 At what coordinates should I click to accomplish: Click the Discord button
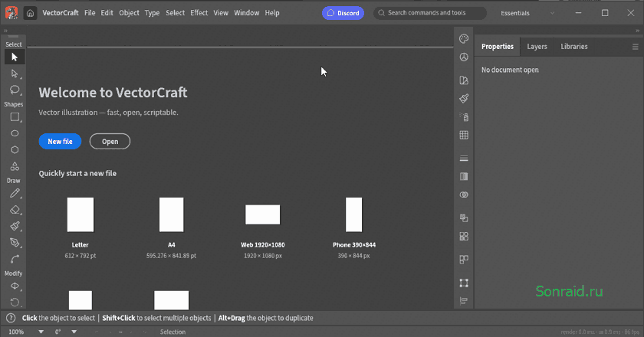pos(343,13)
